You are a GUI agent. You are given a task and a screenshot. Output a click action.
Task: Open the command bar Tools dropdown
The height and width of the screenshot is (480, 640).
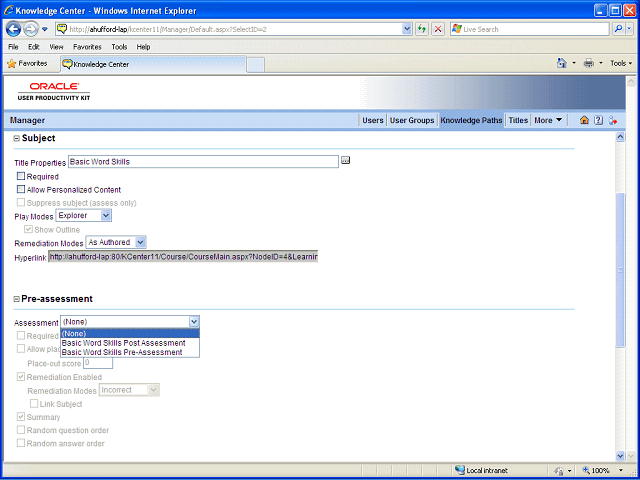[621, 63]
